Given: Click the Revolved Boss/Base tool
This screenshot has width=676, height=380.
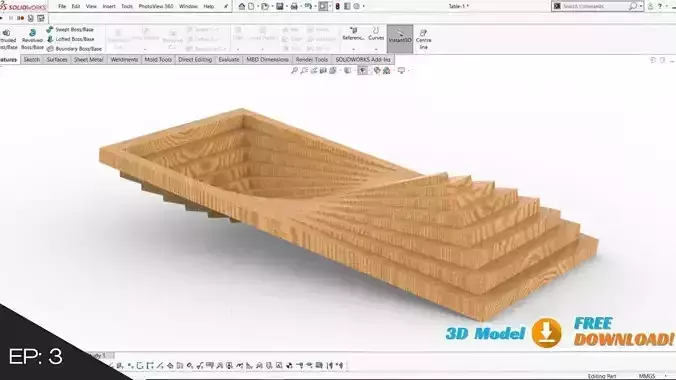Looking at the screenshot, I should pos(32,39).
